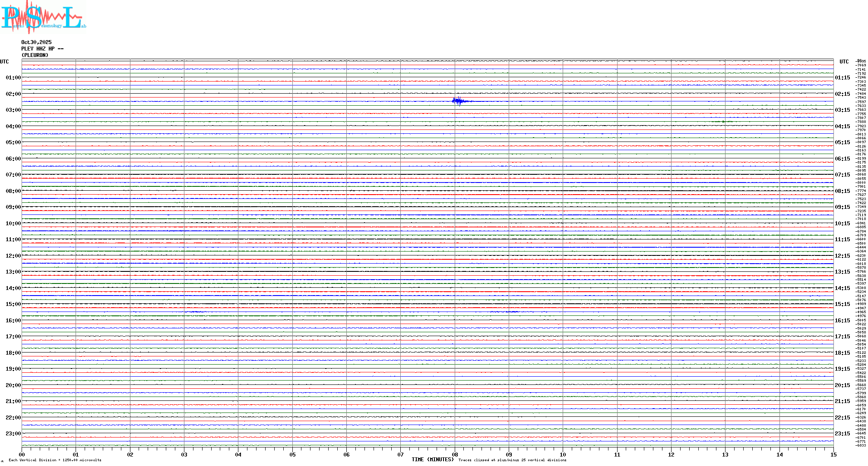
Task: Select the 23:00 hour marker on left
Action: coord(13,434)
